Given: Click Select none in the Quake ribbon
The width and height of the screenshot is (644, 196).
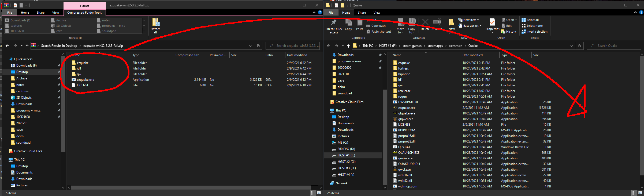Looking at the screenshot, I should [532, 26].
